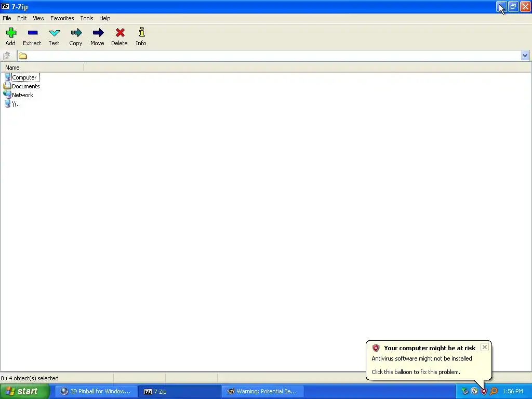Click the up-one-level folder button

coord(6,55)
